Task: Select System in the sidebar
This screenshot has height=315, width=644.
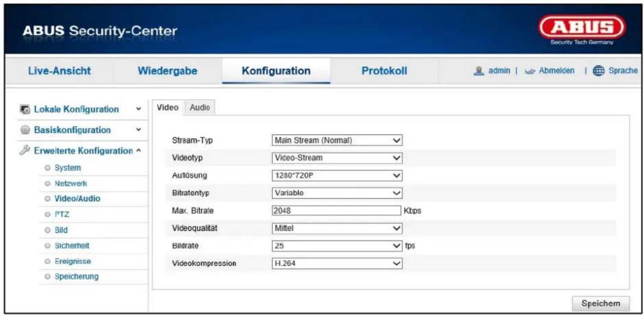Action: point(68,168)
